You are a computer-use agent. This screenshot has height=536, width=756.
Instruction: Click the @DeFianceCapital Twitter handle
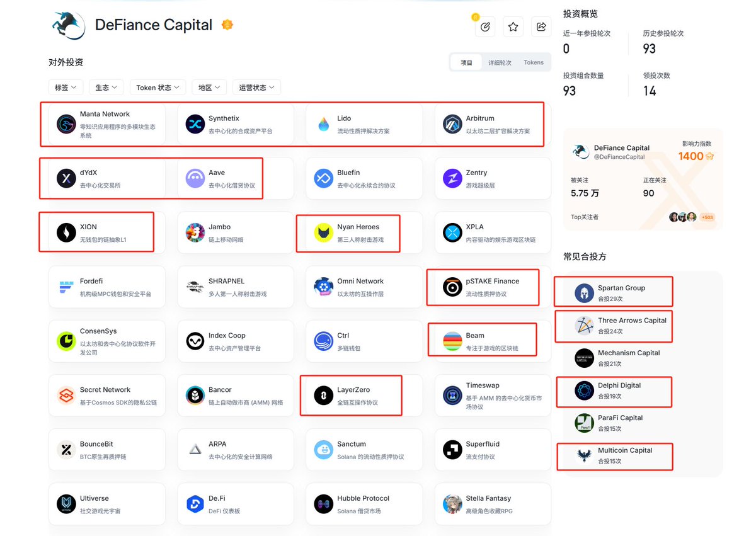click(x=619, y=157)
